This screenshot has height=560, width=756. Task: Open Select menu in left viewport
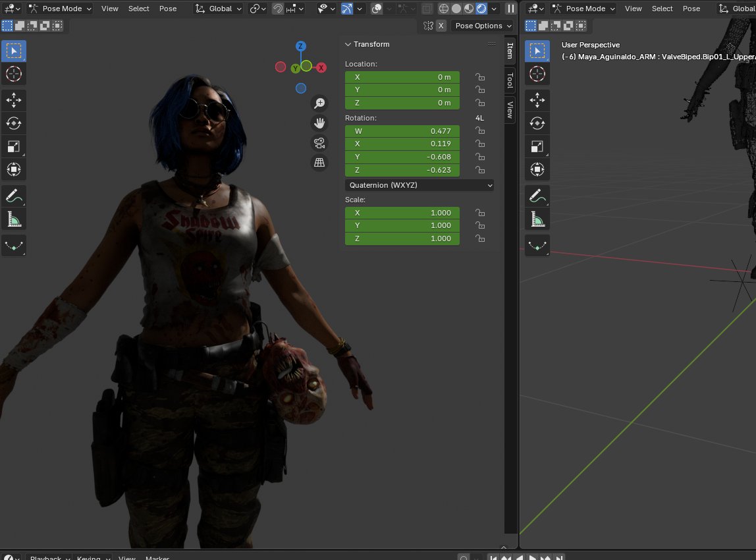[x=138, y=9]
